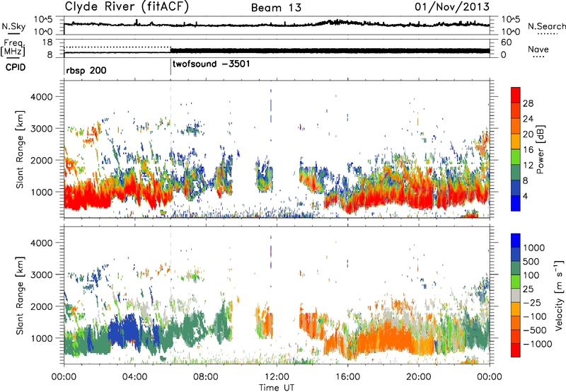
Task: Click the '04:00' time axis label
Action: (134, 377)
